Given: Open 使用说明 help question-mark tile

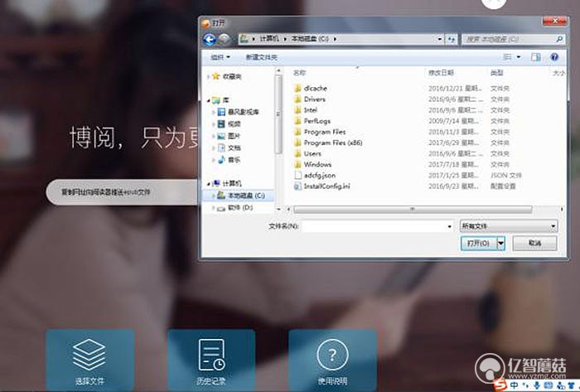Looking at the screenshot, I should [332, 356].
